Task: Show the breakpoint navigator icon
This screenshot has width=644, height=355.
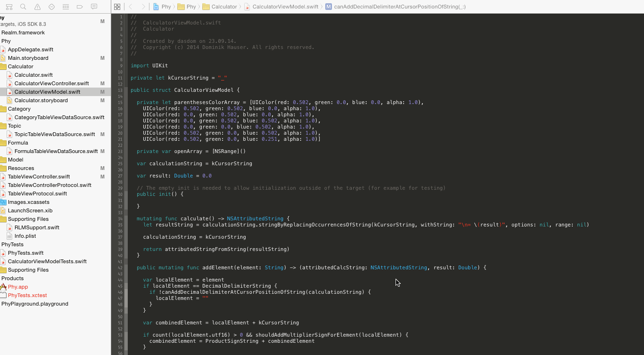Action: point(80,7)
